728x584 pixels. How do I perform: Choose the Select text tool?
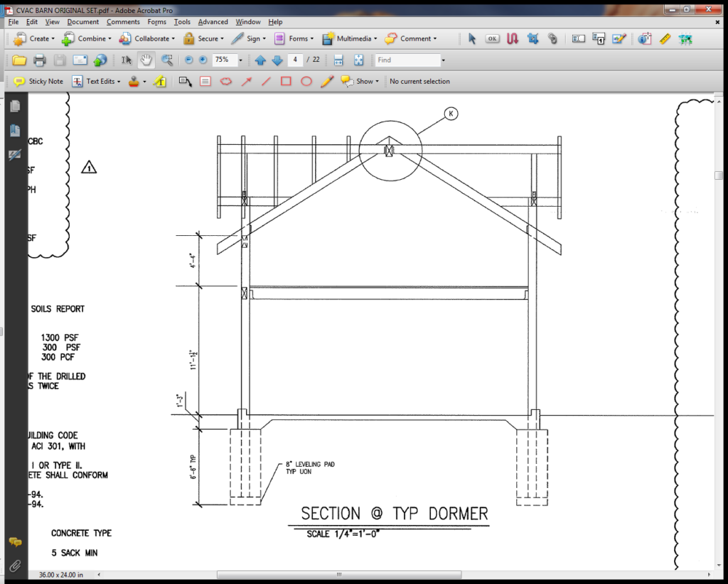[x=127, y=60]
